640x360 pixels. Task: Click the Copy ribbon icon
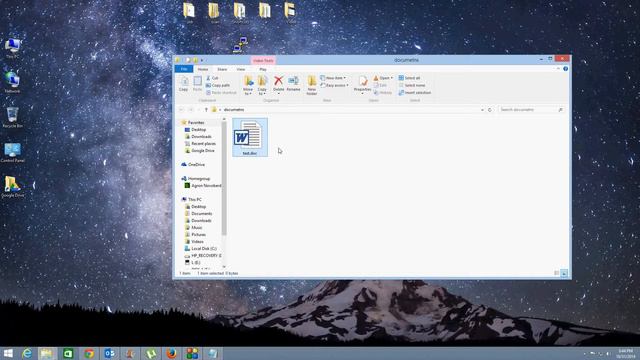tap(184, 83)
